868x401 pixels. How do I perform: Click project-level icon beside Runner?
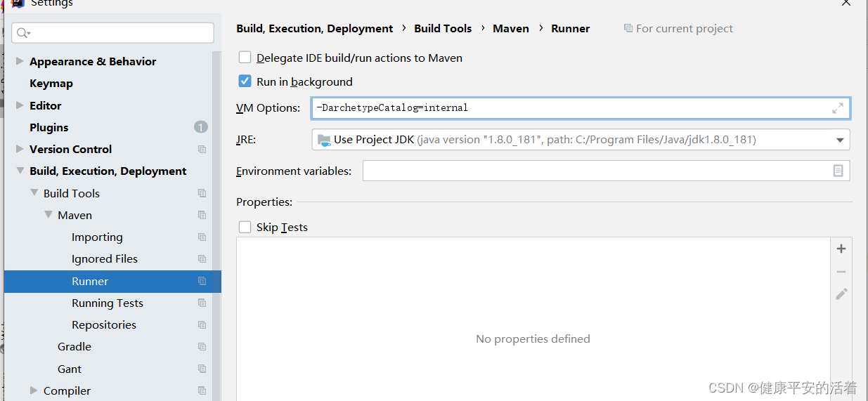point(202,281)
